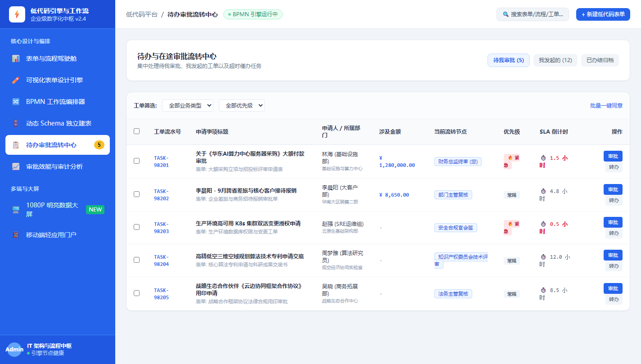Check the box for TASK-98202

137,194
